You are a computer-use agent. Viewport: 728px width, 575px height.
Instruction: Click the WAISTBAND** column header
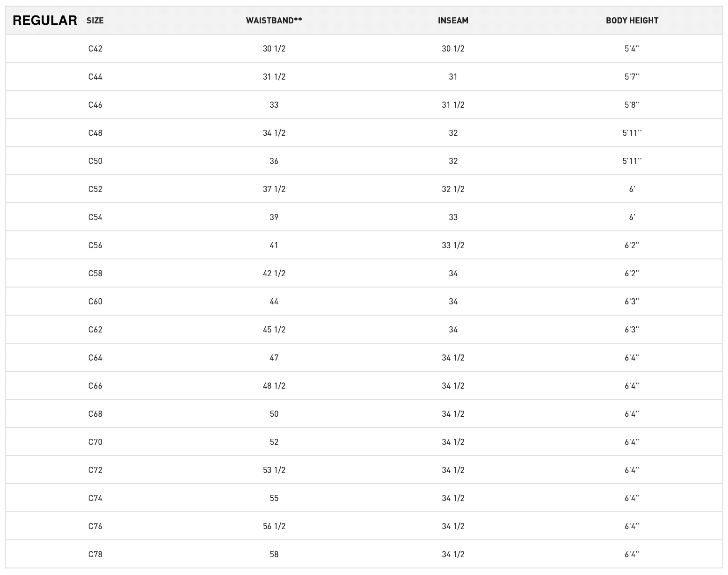coord(274,21)
